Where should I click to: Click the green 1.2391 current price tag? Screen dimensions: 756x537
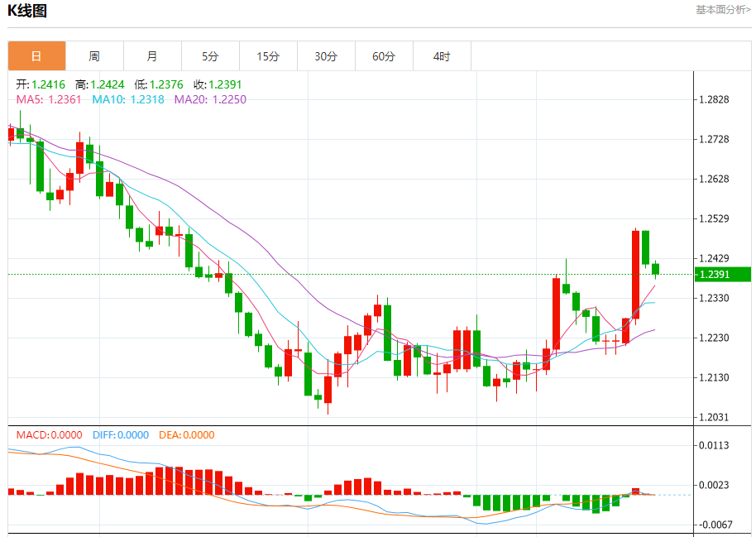[723, 274]
